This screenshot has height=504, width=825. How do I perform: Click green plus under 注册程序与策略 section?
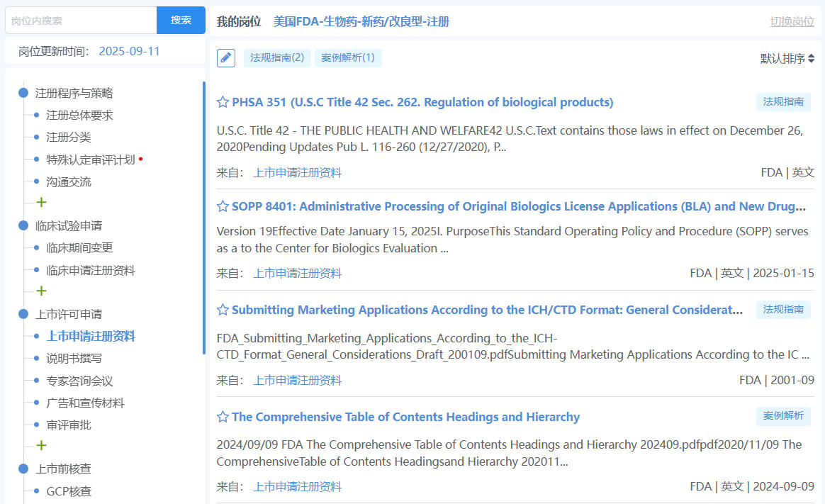click(x=41, y=203)
